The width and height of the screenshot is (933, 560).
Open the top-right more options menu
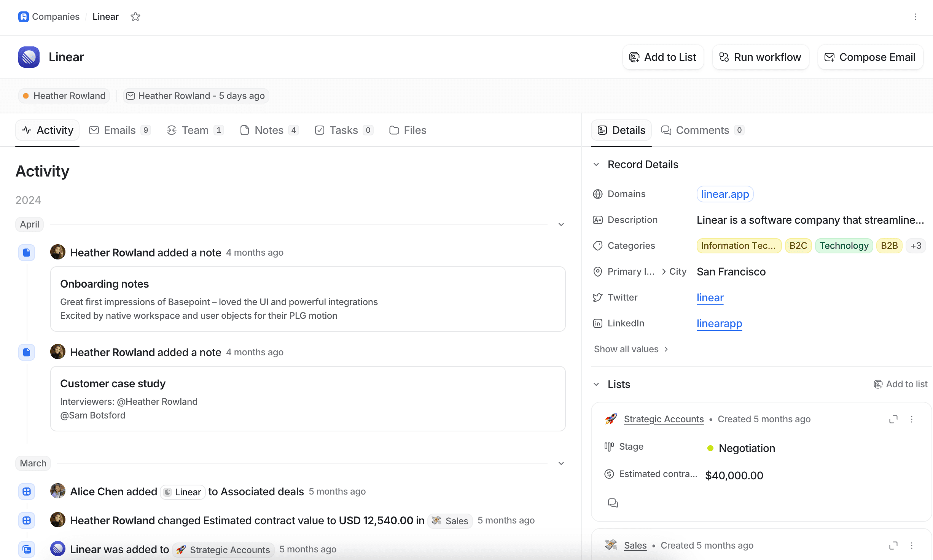coord(915,17)
